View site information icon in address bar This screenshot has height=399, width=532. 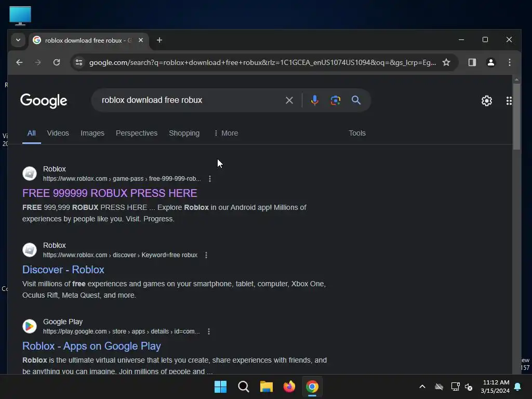79,62
